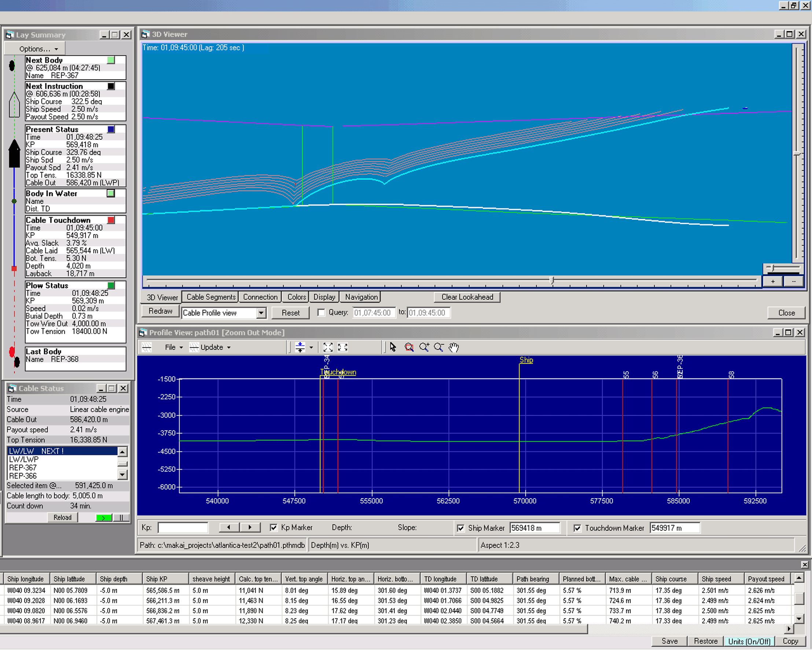Choose the pan hand tool
812x650 pixels.
tap(454, 347)
